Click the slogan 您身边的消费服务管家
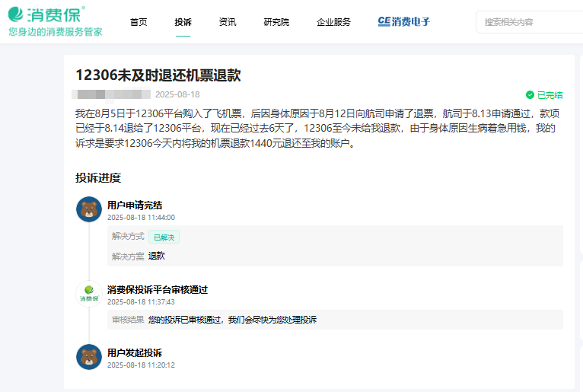The width and height of the screenshot is (583, 392). pos(56,32)
